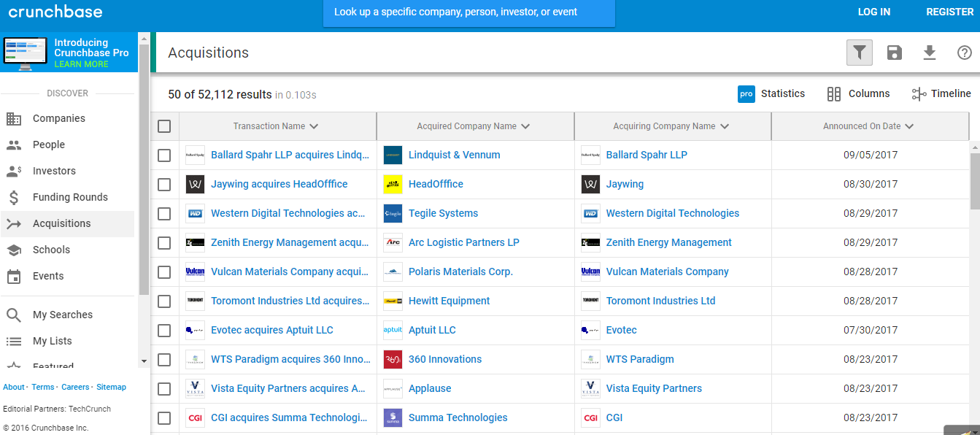
Task: Click the My Searches magnifier icon
Action: pos(14,315)
